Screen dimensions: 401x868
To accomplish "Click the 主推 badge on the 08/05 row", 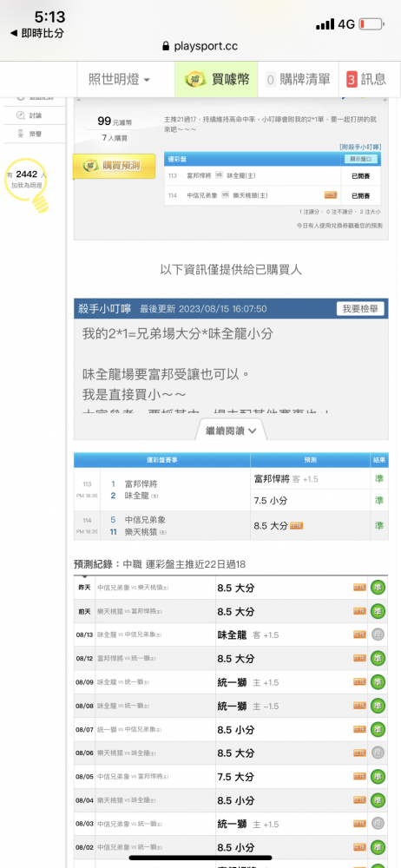I will 360,776.
